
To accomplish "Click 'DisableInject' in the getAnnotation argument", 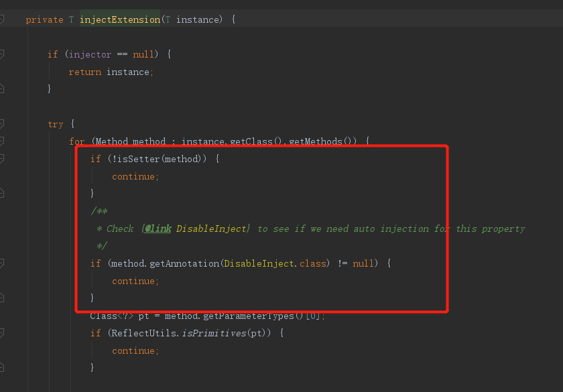I will (259, 263).
